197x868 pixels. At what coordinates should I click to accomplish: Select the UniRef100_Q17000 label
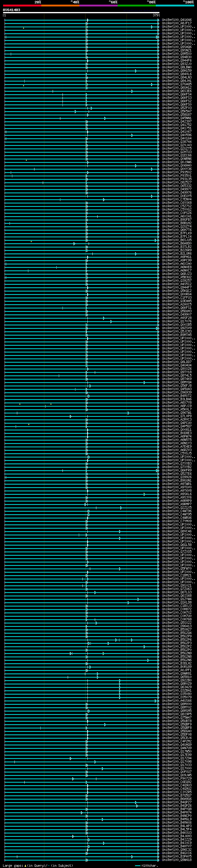[x=177, y=769]
